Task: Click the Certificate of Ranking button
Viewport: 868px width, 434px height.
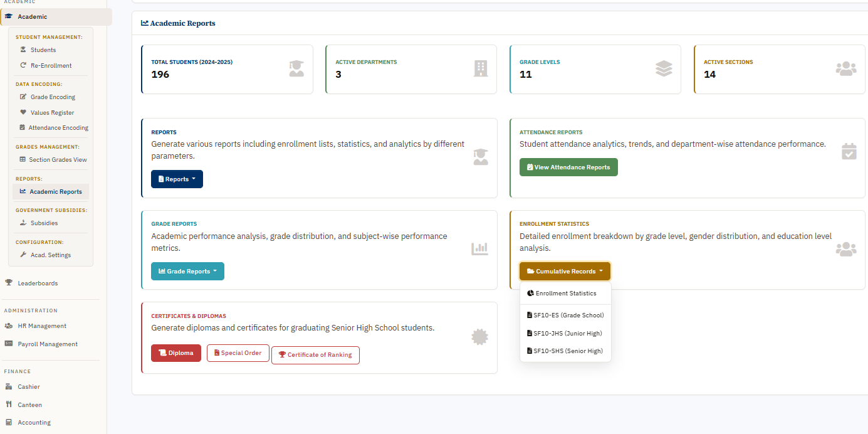Action: tap(315, 354)
